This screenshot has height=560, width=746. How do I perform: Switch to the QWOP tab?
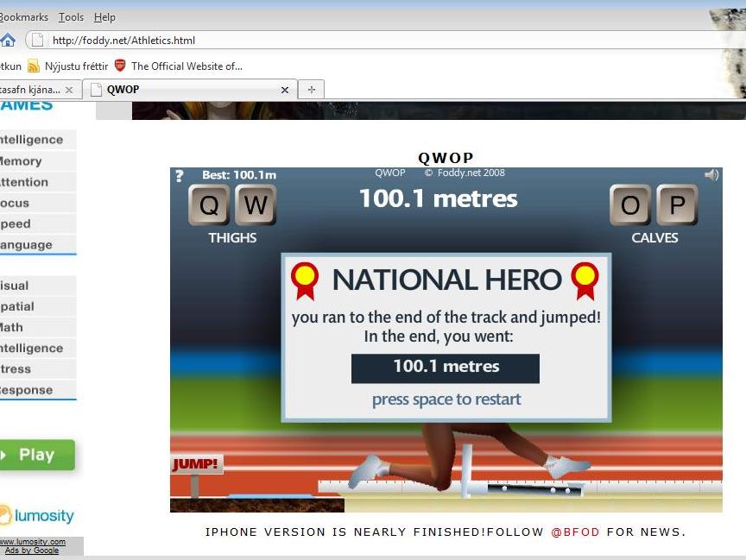190,90
